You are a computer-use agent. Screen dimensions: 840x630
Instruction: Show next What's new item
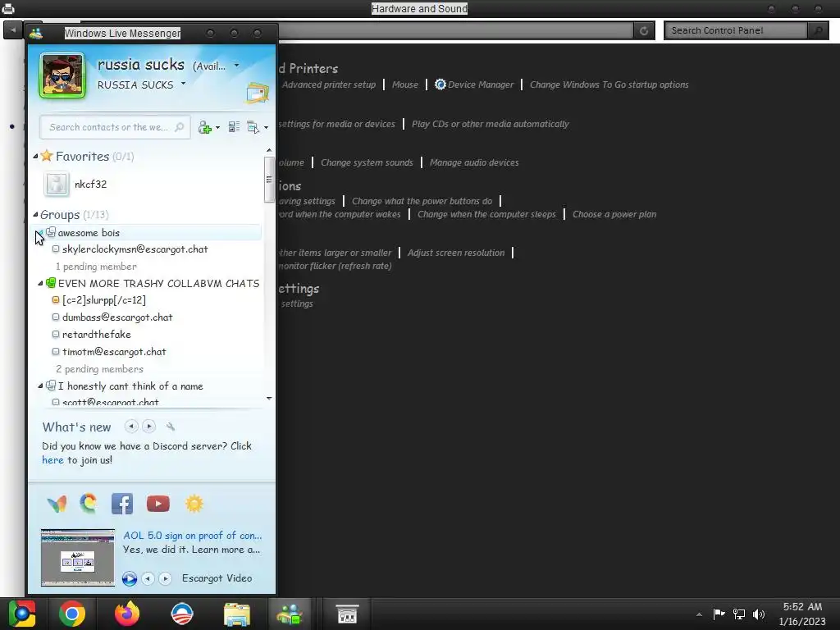click(149, 427)
